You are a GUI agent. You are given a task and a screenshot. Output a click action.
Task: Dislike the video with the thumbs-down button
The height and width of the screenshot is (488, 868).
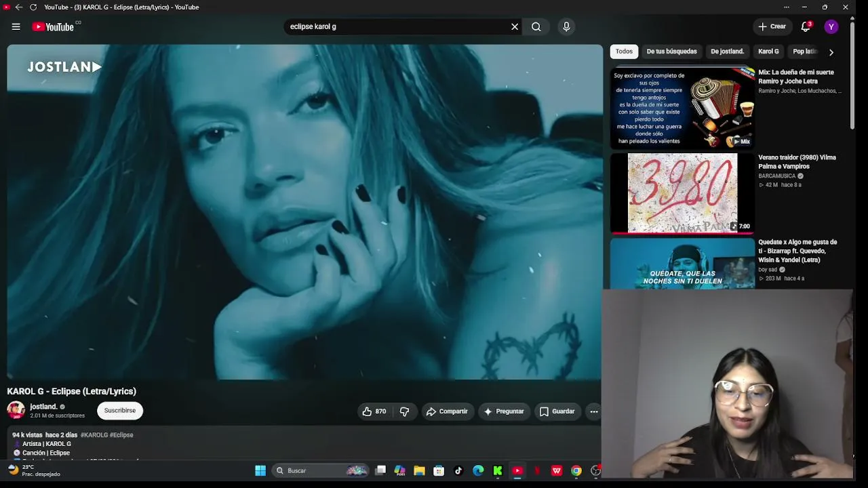pos(405,411)
